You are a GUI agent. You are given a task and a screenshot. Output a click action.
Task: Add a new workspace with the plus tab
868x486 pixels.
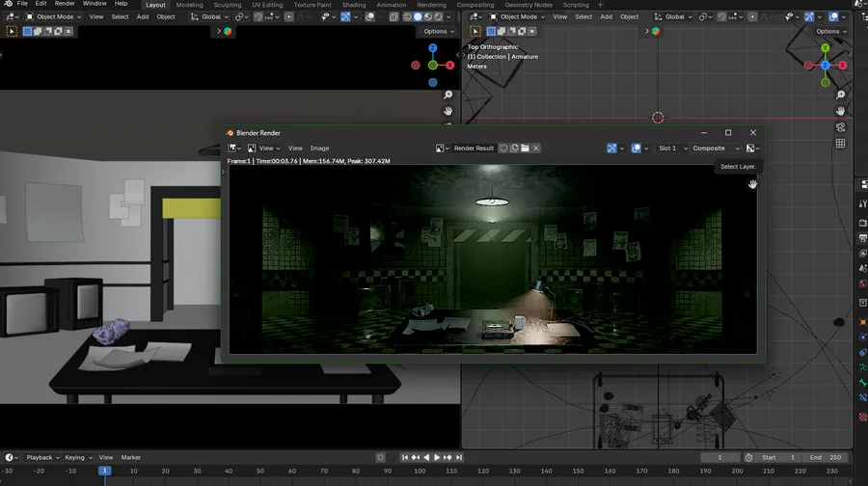pyautogui.click(x=600, y=5)
